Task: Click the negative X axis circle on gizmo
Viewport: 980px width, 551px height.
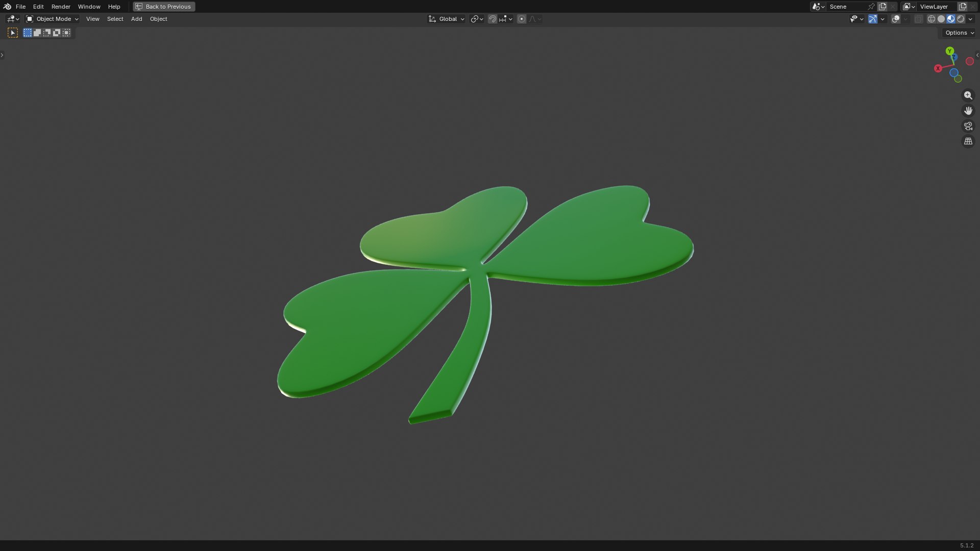Action: coord(970,61)
